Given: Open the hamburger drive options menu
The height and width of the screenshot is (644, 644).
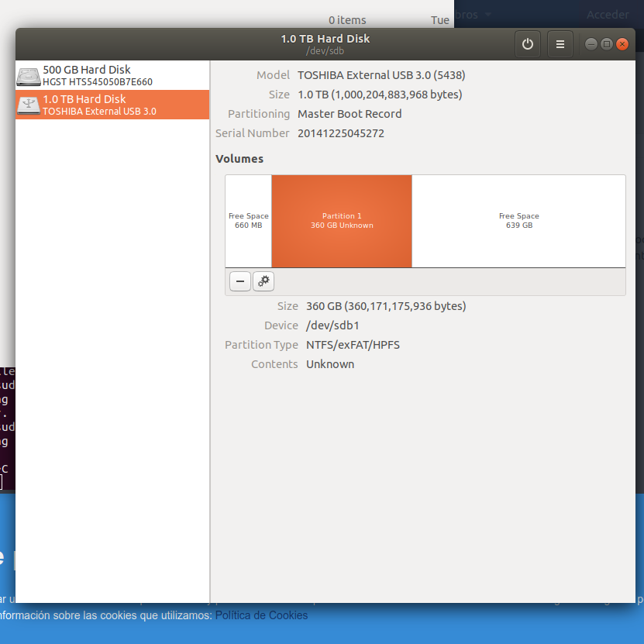Looking at the screenshot, I should tap(560, 44).
